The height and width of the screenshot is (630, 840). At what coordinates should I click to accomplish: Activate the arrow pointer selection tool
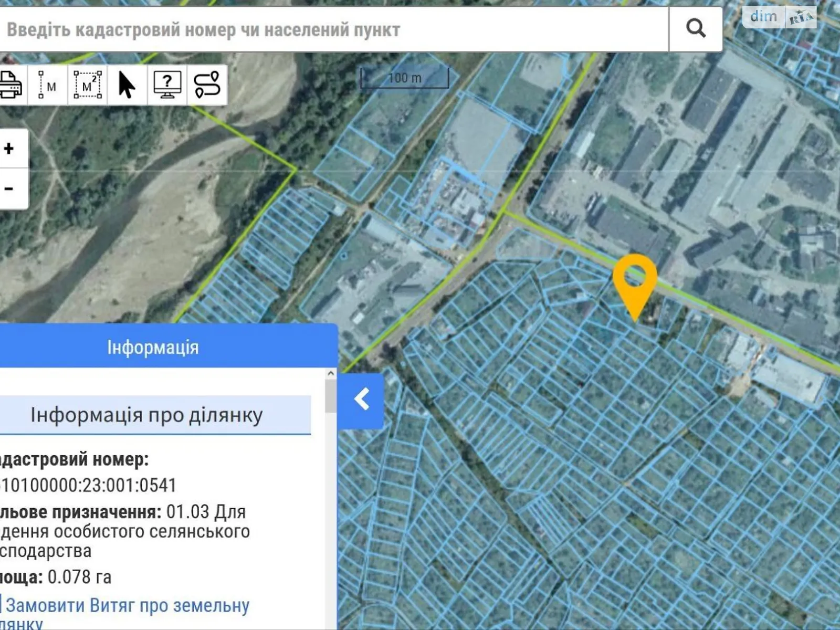[127, 85]
